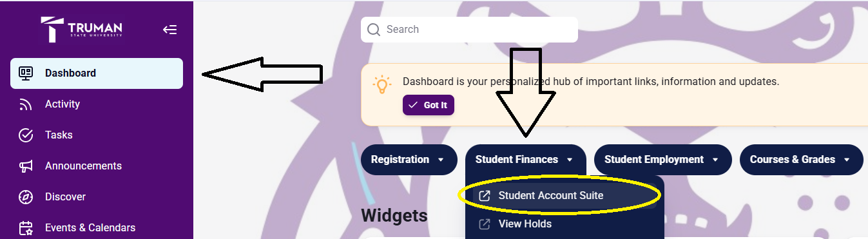Select the Tasks checkmark icon
The height and width of the screenshot is (239, 868).
coord(26,135)
